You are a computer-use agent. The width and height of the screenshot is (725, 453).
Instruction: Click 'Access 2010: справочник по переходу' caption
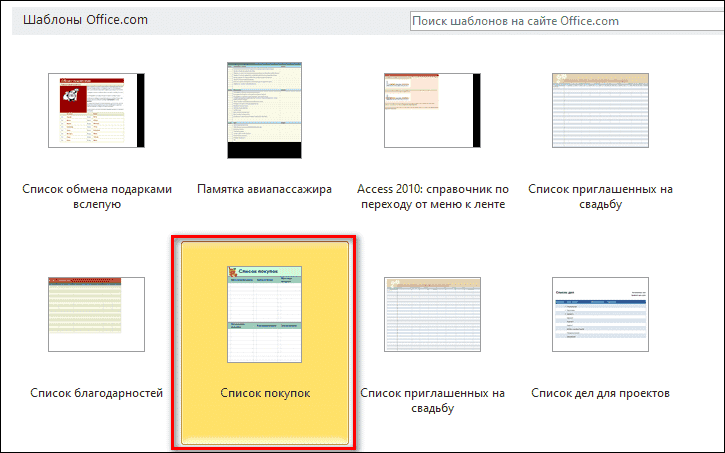432,196
